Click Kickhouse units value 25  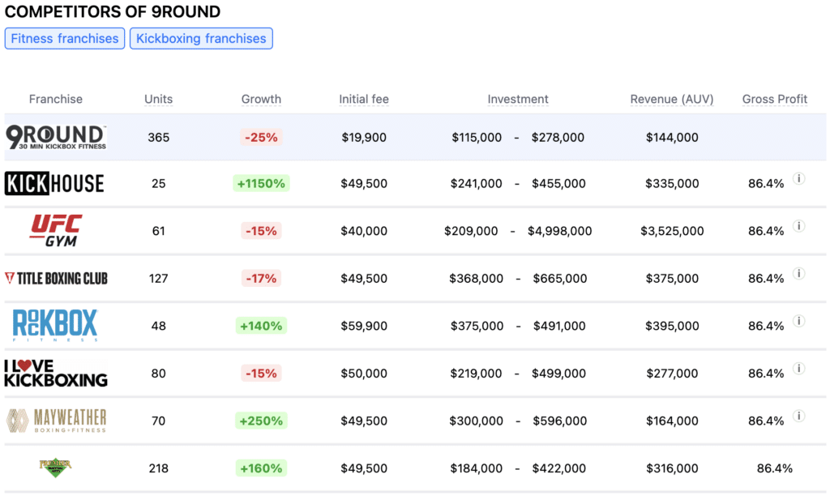coord(158,184)
